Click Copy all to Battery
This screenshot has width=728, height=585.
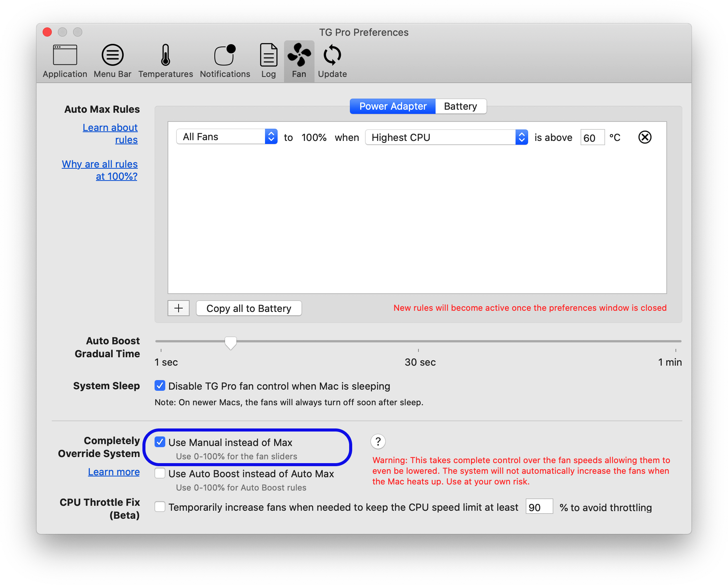[248, 308]
